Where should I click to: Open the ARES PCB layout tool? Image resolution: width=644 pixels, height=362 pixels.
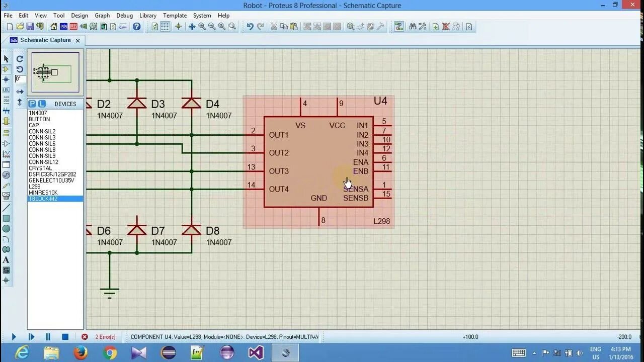(74, 26)
